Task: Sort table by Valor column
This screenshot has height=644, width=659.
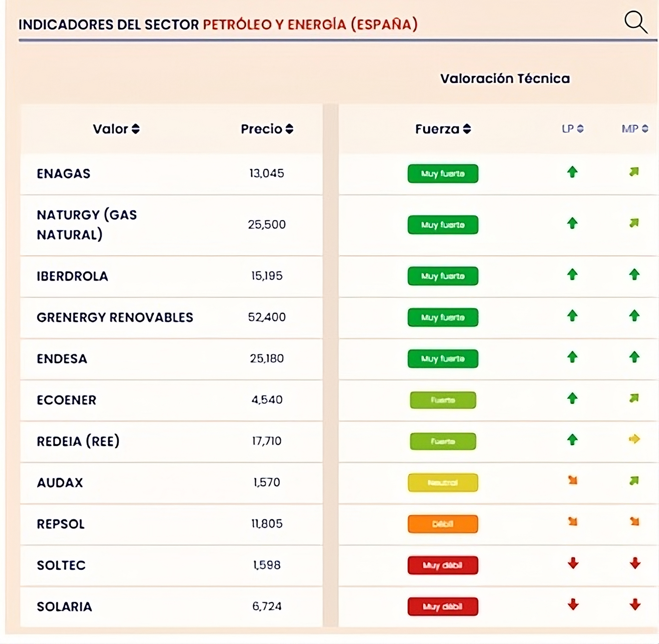Action: click(116, 129)
